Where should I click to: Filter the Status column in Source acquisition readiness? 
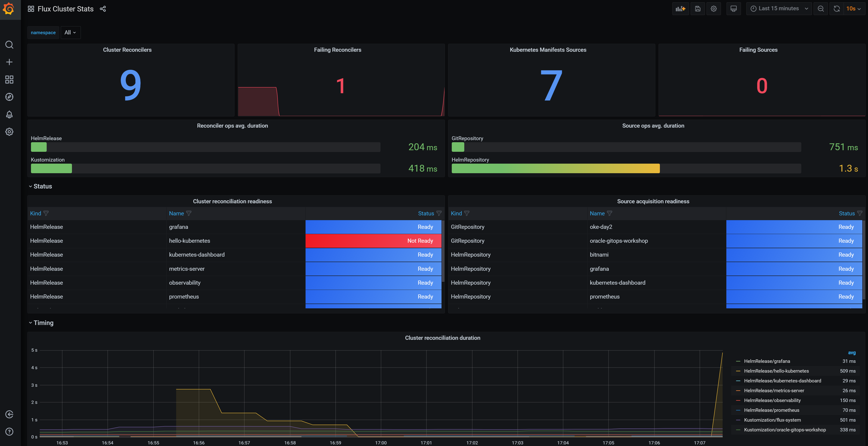tap(860, 213)
